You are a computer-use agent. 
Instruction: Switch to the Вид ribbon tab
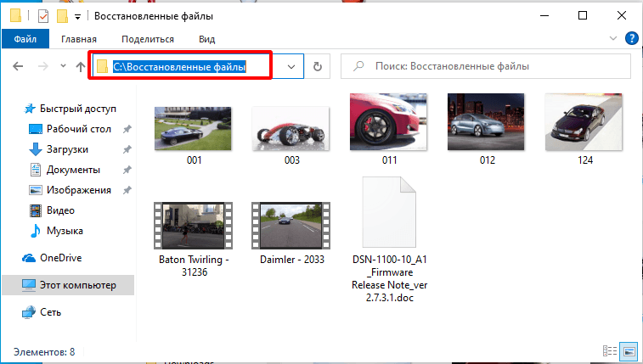pos(206,39)
